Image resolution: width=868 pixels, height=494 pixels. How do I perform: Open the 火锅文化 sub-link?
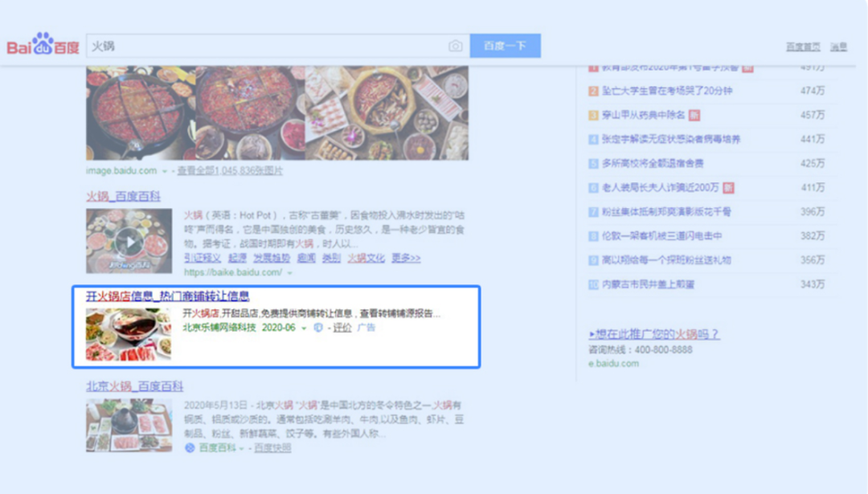point(366,258)
